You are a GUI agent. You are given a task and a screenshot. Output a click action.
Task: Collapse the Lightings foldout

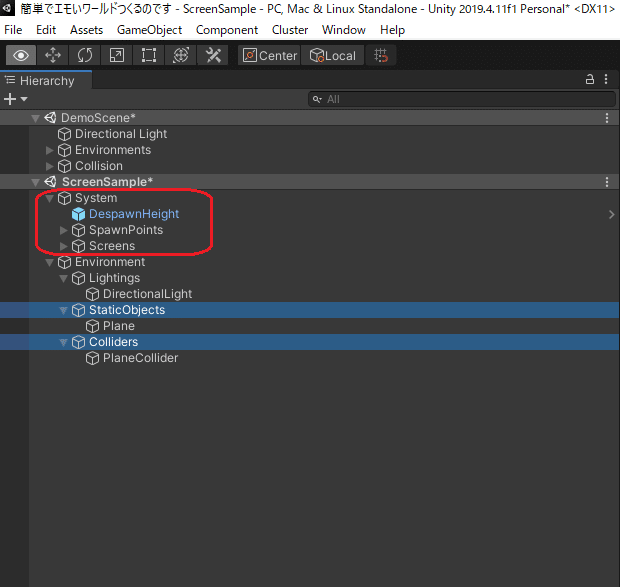pos(63,278)
